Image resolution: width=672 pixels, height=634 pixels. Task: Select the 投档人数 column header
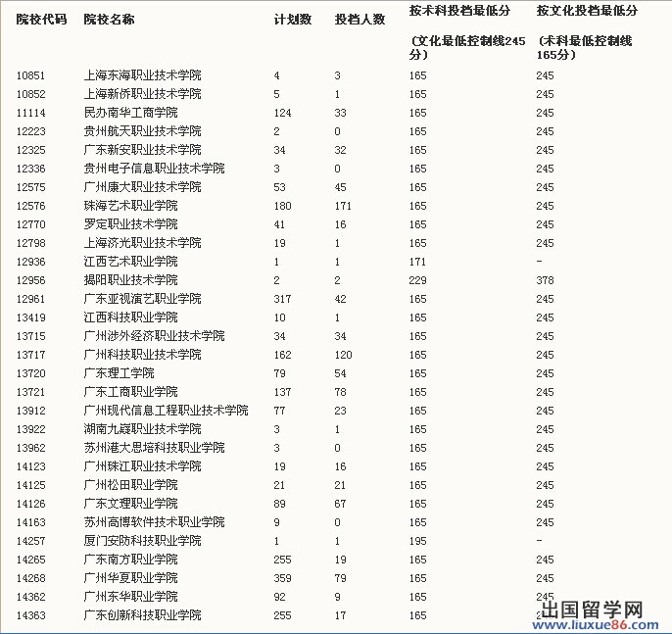pyautogui.click(x=360, y=20)
